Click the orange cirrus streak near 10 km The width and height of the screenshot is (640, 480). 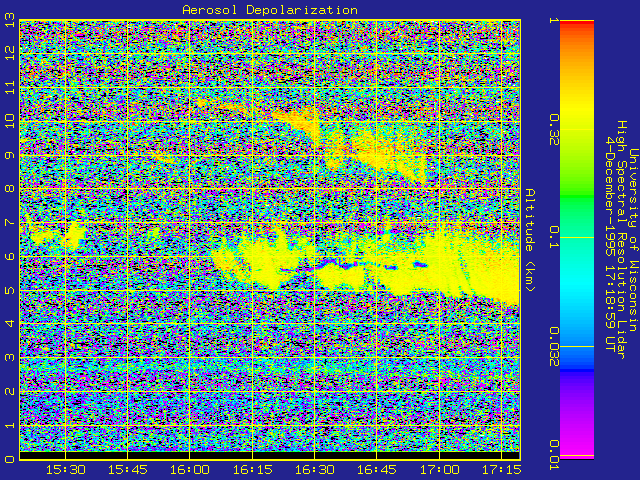[300, 118]
